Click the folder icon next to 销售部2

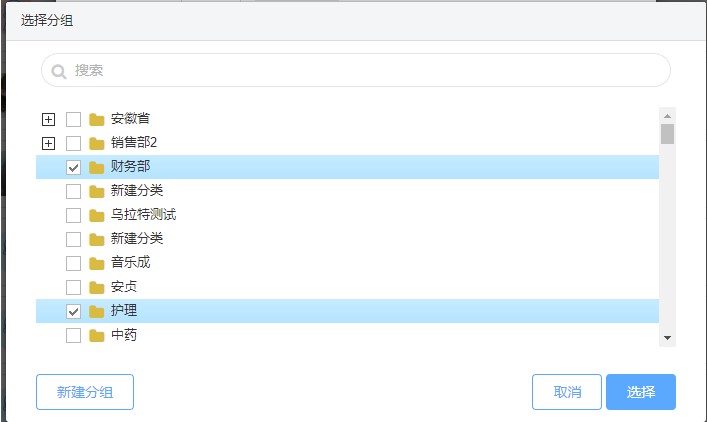[x=97, y=143]
